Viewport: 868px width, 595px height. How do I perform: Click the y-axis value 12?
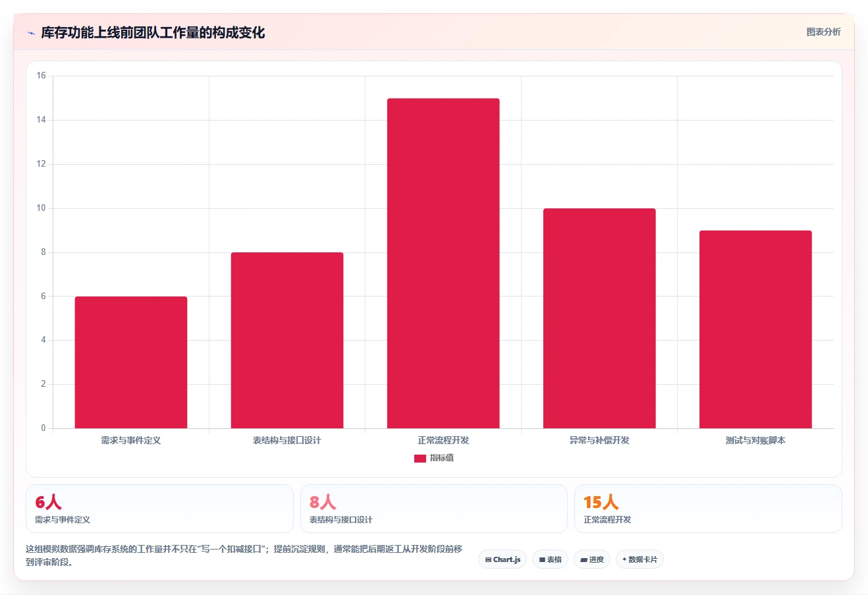tap(41, 164)
